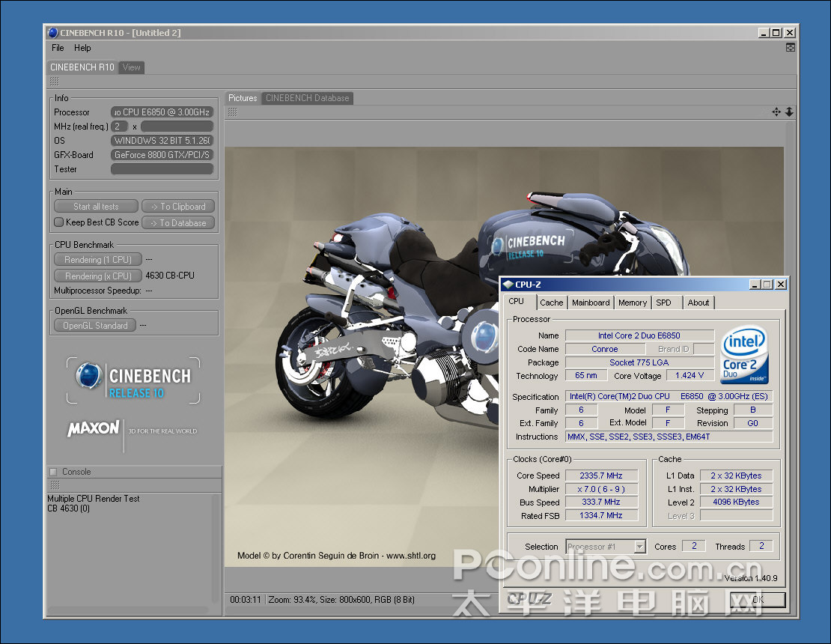The width and height of the screenshot is (831, 644).
Task: Click the Package value Socket 775 LGA
Action: click(639, 362)
